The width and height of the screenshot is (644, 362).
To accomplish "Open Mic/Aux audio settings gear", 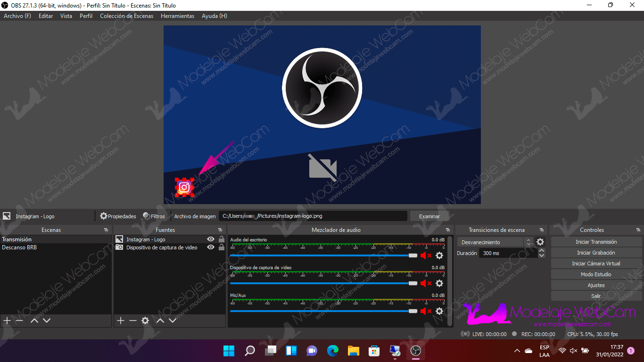I will tap(439, 311).
